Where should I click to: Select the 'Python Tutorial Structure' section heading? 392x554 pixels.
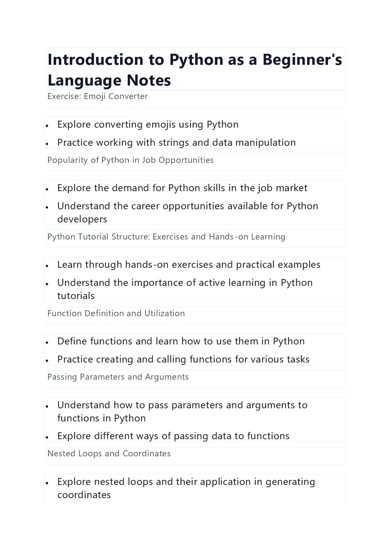[166, 237]
